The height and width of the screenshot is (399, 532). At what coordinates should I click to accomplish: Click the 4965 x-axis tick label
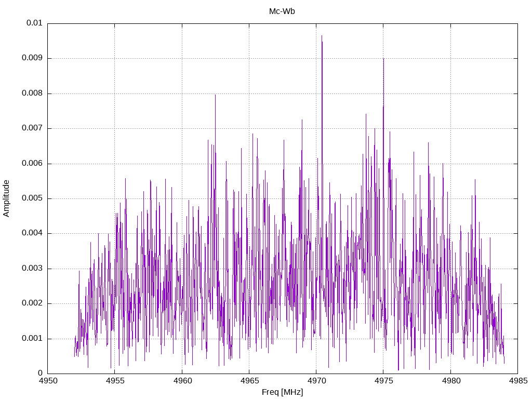click(249, 381)
